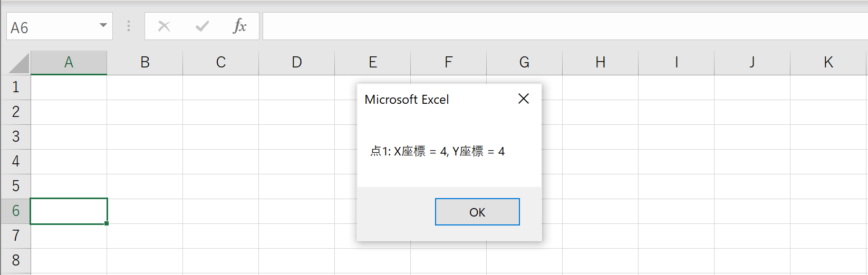Click inside the formula bar input
The width and height of the screenshot is (868, 275).
pos(565,26)
